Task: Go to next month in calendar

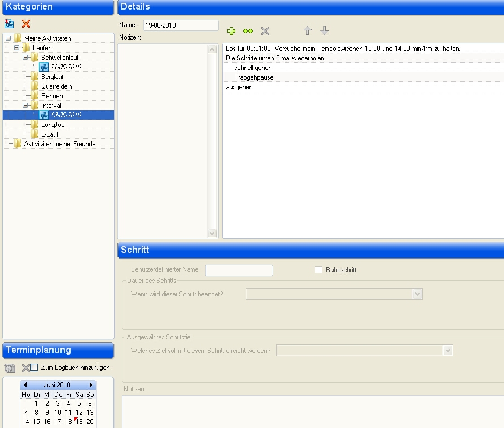Action: pos(91,385)
